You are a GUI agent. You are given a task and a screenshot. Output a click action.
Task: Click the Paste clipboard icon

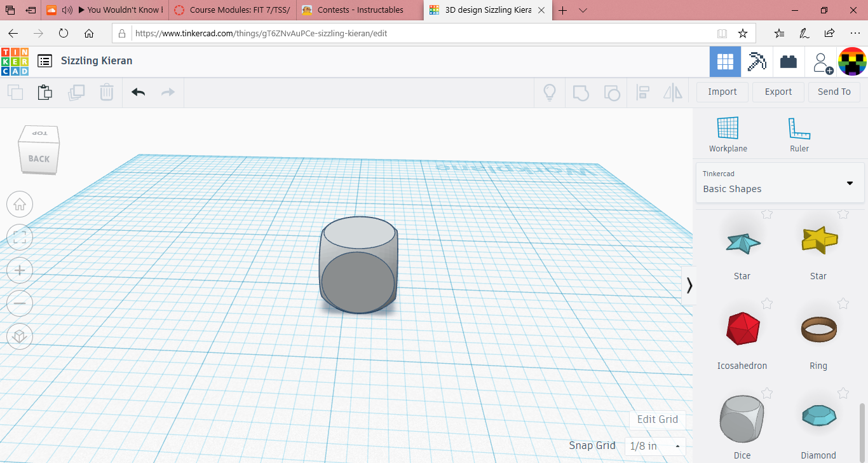44,92
